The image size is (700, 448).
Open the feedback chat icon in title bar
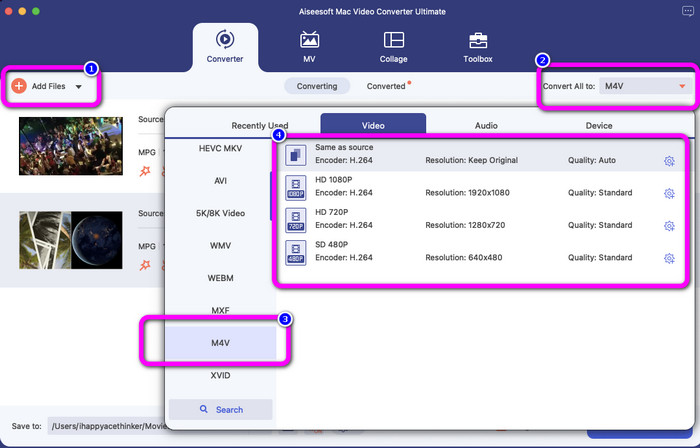(x=688, y=11)
